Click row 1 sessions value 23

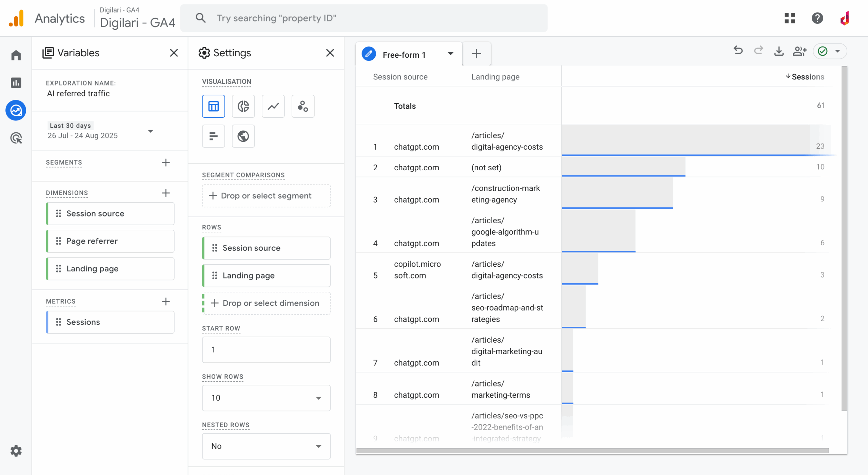(x=820, y=146)
